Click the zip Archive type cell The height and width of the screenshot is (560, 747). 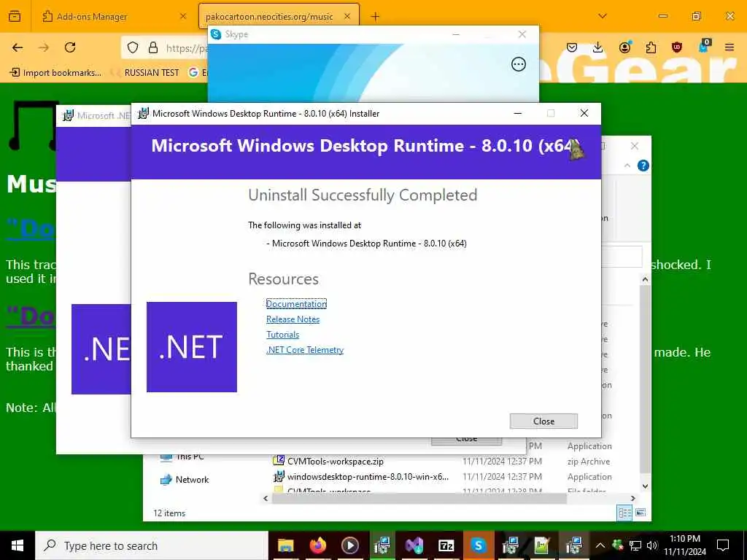[x=589, y=461]
